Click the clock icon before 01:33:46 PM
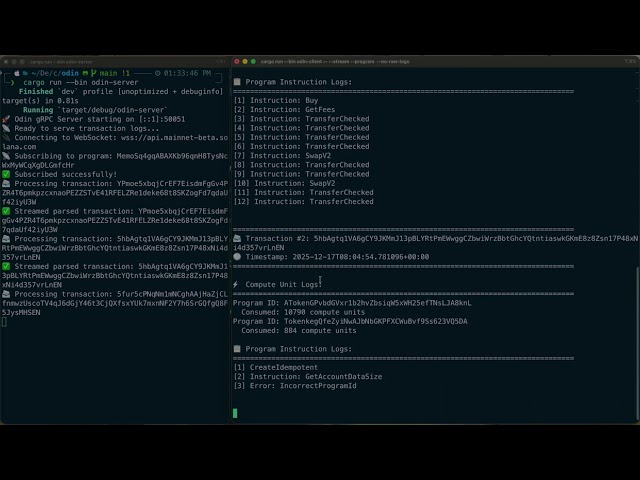This screenshot has height=480, width=640. pyautogui.click(x=158, y=73)
